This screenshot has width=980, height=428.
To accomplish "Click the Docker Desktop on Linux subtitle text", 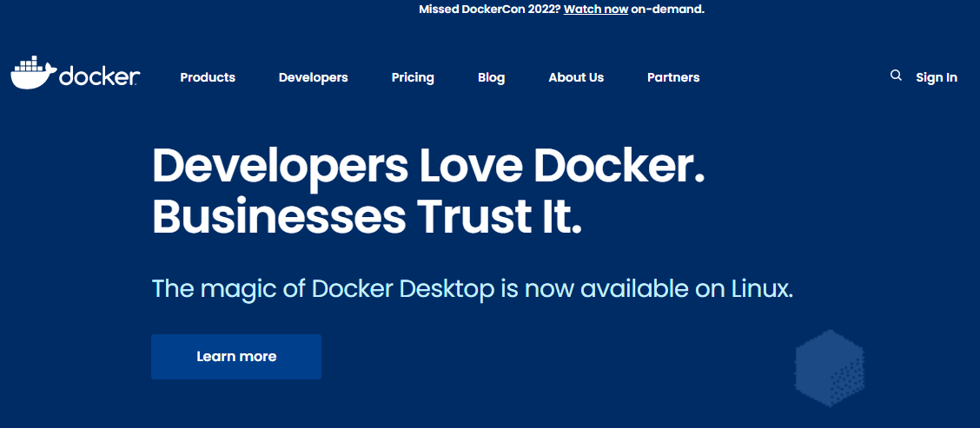I will [x=473, y=289].
